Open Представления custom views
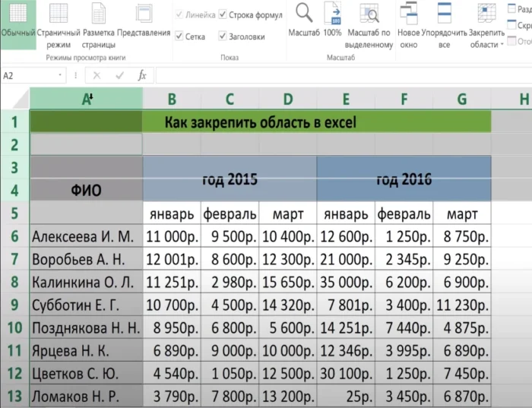The width and height of the screenshot is (532, 408). [143, 23]
